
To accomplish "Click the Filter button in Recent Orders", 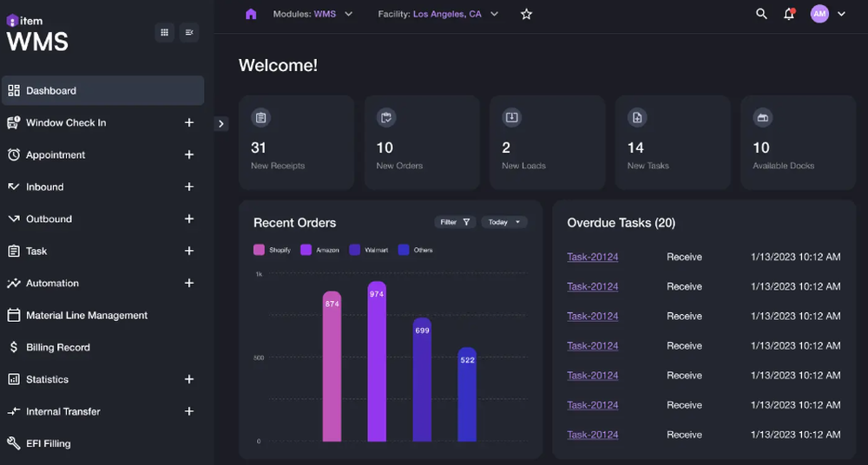I will 455,222.
